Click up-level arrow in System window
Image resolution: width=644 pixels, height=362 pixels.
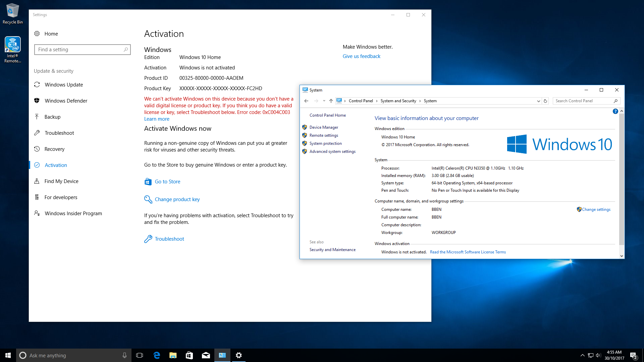(331, 101)
